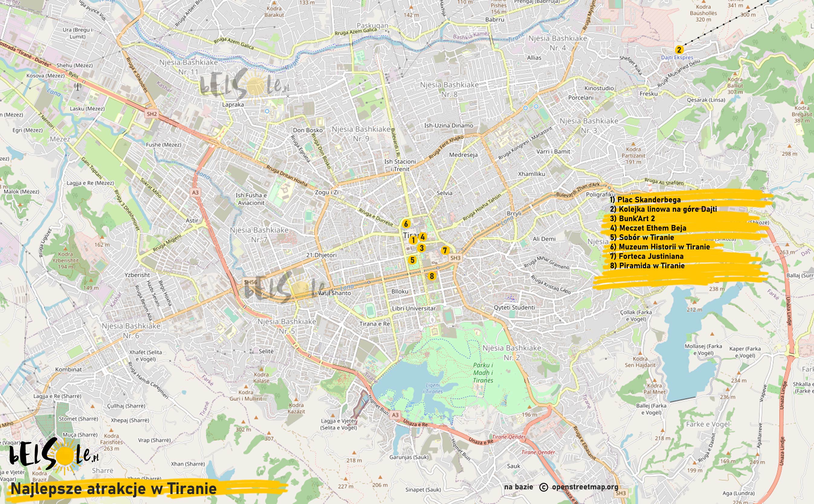
Task: Click yellow marker number 6 on the map
Action: coord(405,224)
